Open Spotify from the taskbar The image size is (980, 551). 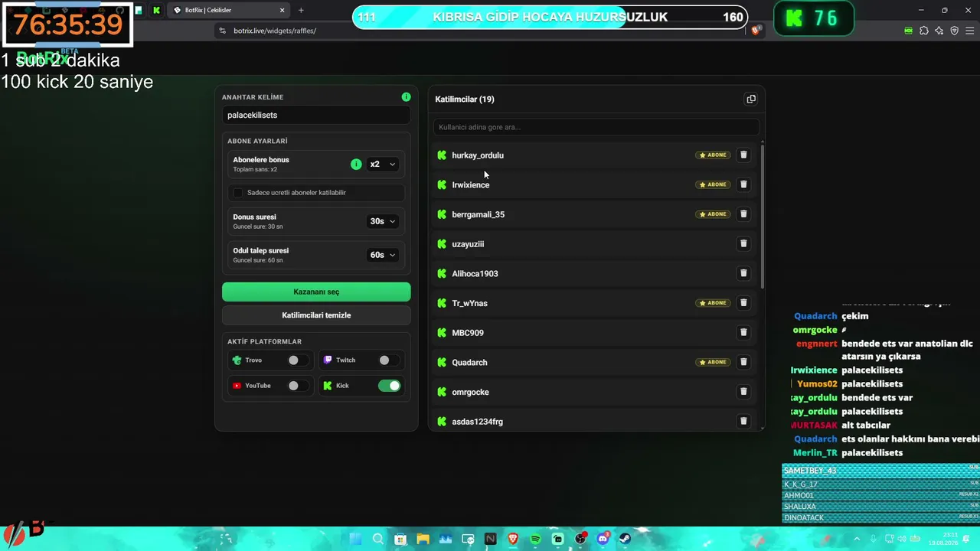point(535,539)
